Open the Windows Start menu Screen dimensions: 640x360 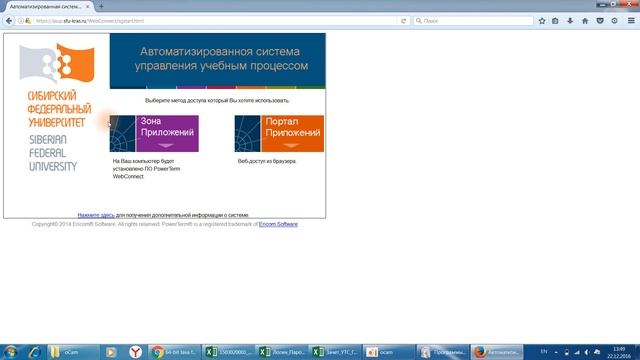pos(10,352)
